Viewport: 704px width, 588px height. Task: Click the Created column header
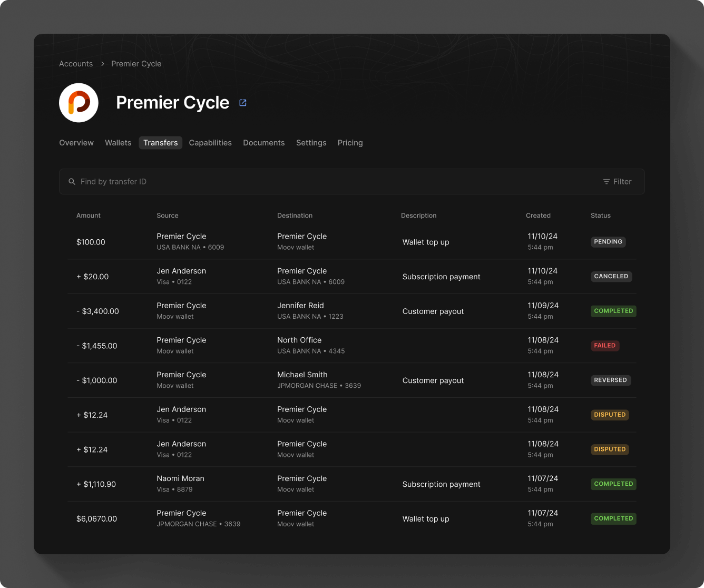pos(538,215)
